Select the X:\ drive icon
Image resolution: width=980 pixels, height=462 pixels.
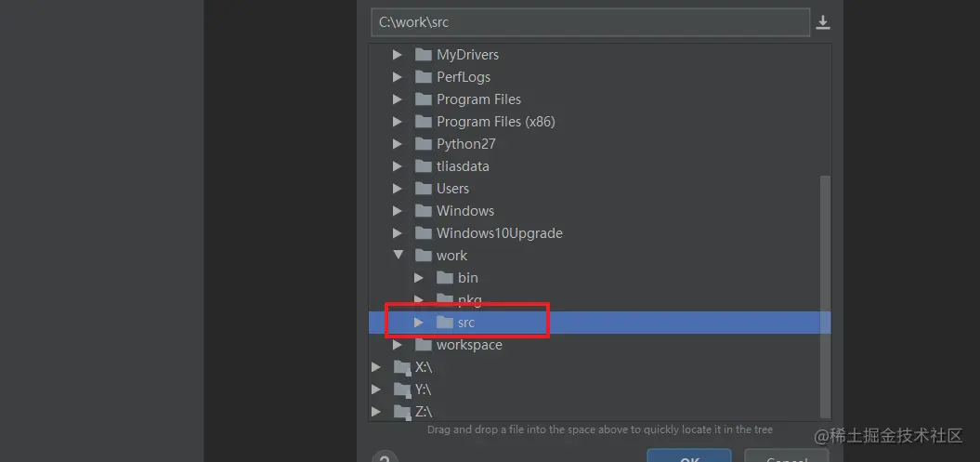pyautogui.click(x=402, y=367)
